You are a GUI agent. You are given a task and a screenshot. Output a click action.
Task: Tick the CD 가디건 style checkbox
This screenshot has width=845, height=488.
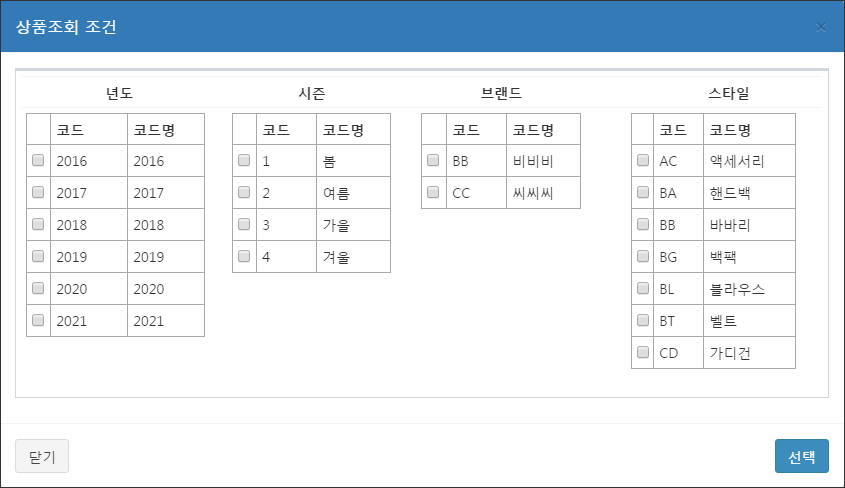[x=643, y=352]
